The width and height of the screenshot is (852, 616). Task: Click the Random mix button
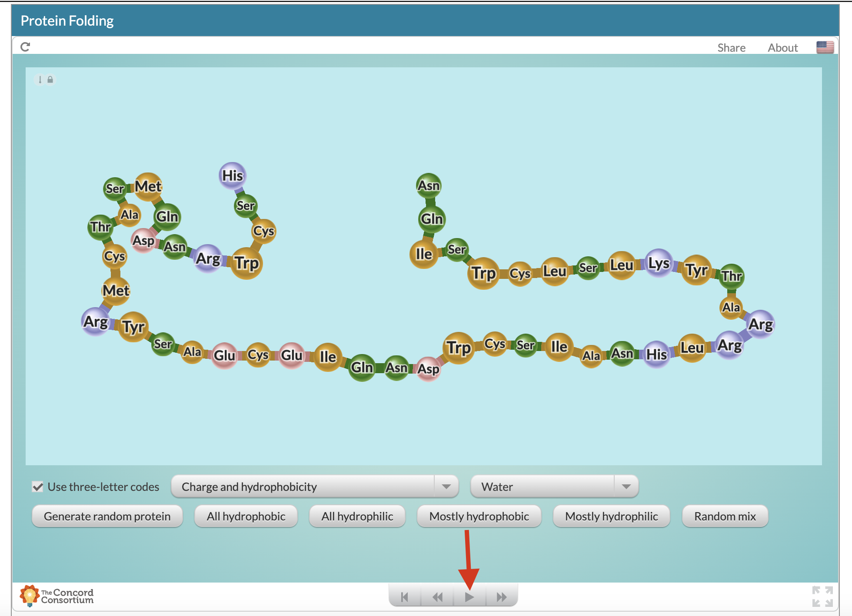coord(725,516)
